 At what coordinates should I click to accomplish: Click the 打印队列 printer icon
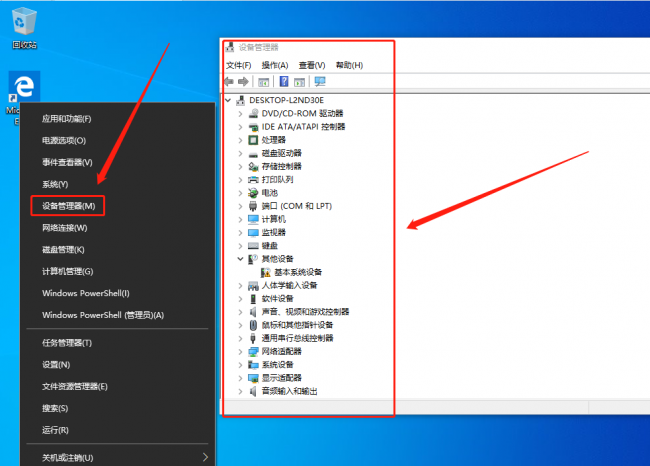pos(253,180)
